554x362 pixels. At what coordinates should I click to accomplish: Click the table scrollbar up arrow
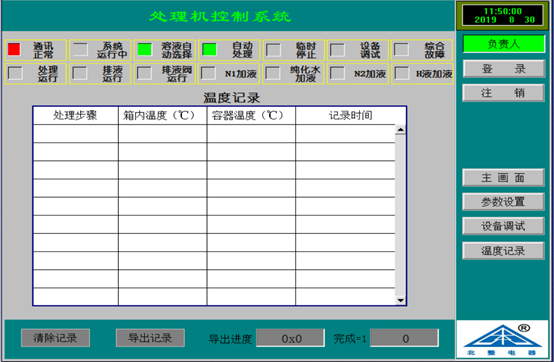[x=400, y=130]
